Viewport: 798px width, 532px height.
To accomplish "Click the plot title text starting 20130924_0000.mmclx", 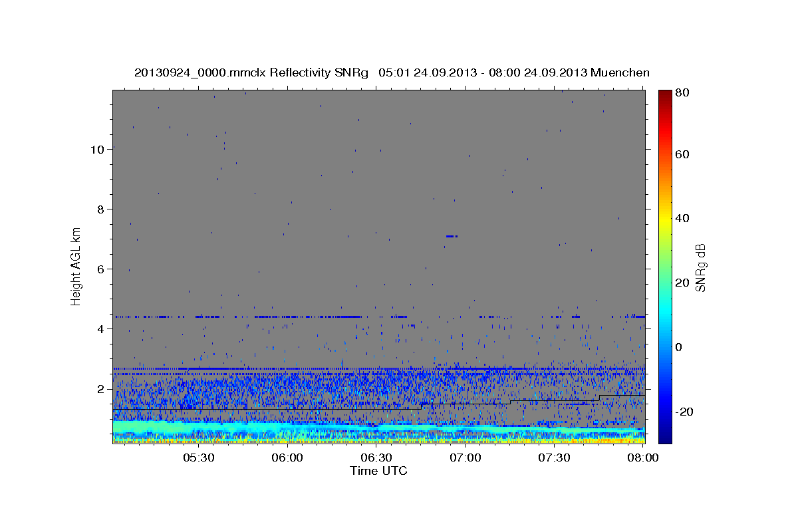I will tap(392, 72).
